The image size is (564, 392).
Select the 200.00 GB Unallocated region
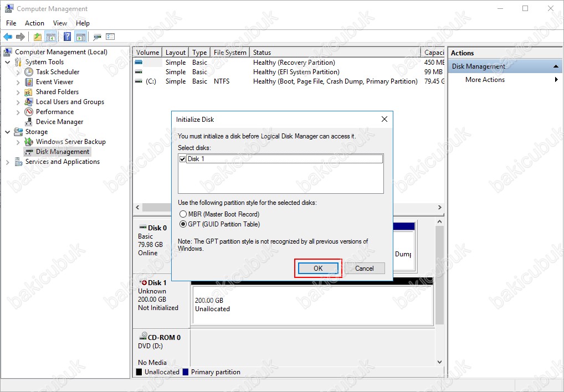pyautogui.click(x=312, y=305)
